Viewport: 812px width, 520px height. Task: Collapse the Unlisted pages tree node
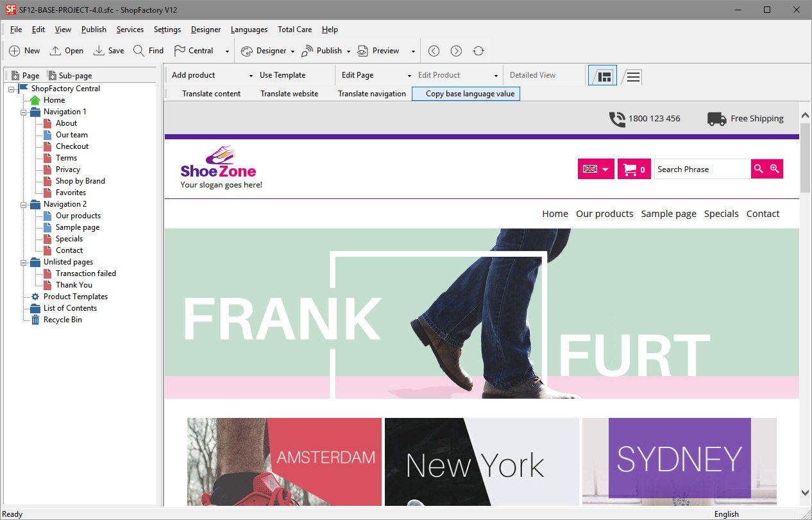pos(24,263)
